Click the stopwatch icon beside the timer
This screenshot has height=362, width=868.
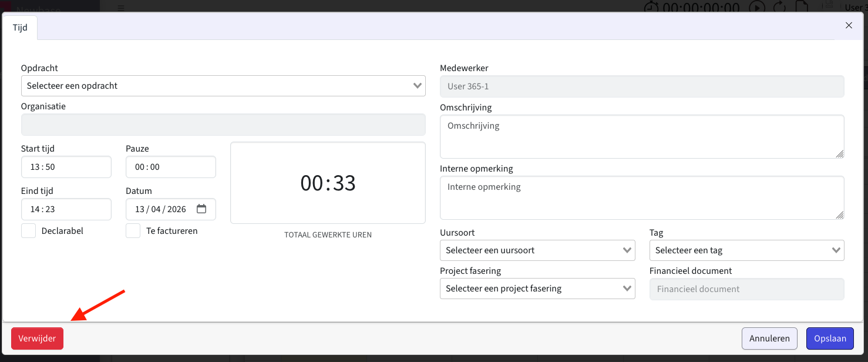coord(652,7)
